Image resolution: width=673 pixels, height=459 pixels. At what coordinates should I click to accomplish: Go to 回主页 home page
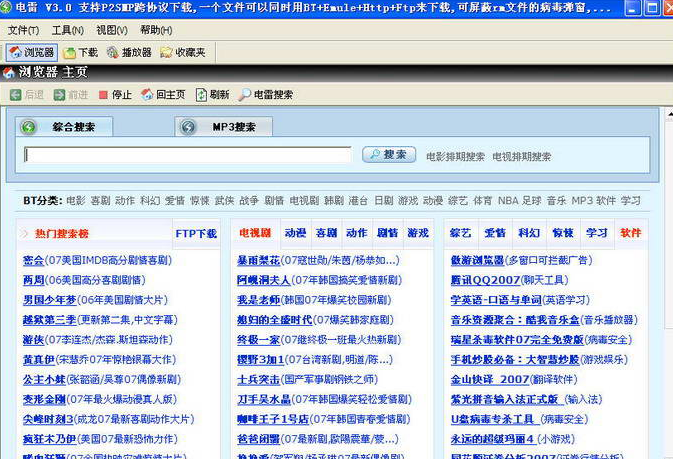(163, 94)
